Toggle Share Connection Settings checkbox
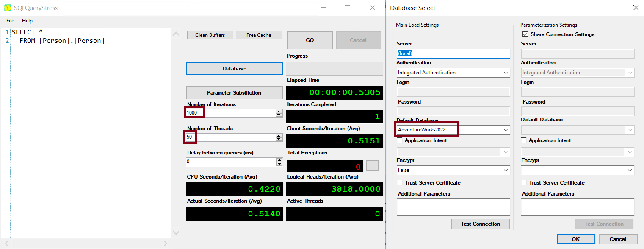 click(x=525, y=34)
